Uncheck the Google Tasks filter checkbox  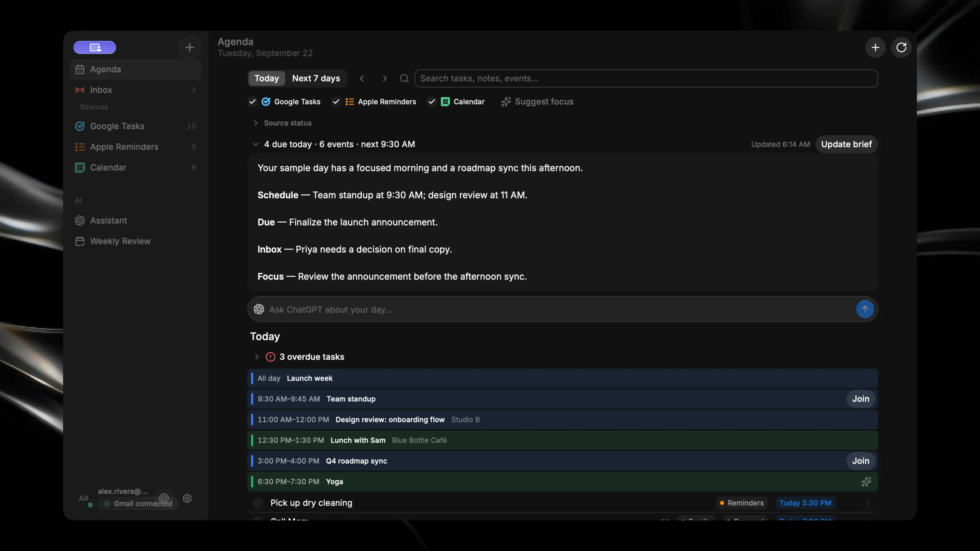[252, 102]
